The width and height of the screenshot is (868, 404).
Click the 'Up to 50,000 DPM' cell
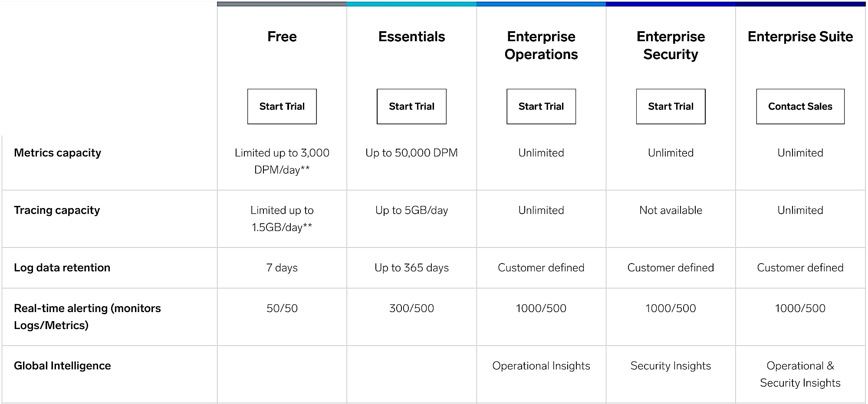pos(411,153)
